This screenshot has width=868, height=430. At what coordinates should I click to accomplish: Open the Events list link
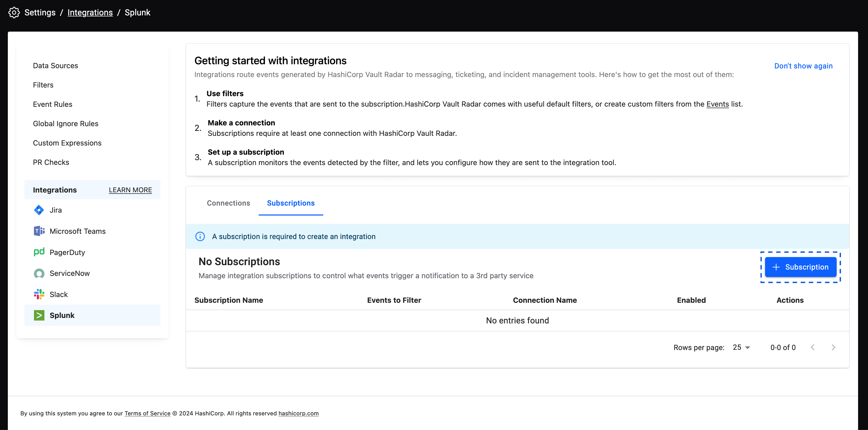click(717, 104)
